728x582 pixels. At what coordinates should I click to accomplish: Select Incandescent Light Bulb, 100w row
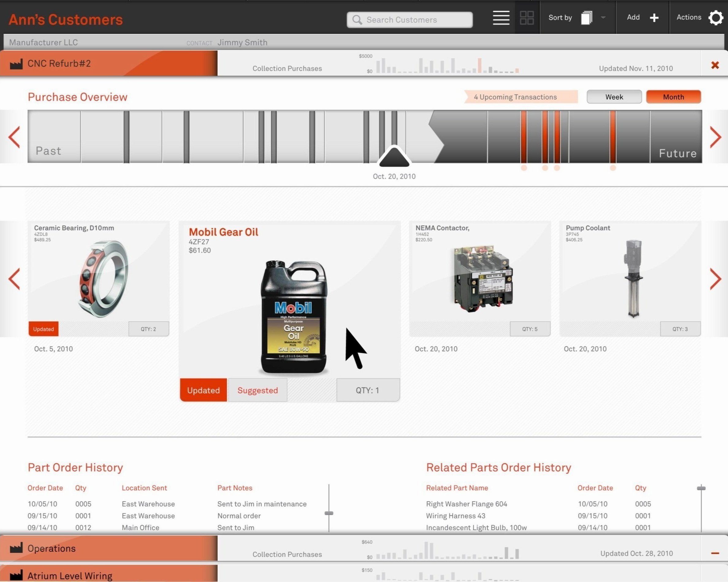pyautogui.click(x=539, y=527)
